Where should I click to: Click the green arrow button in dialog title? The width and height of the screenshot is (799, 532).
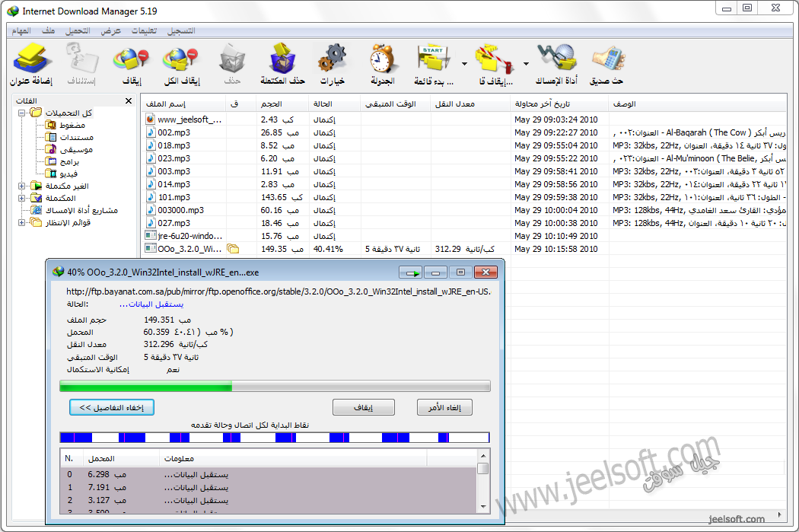410,272
